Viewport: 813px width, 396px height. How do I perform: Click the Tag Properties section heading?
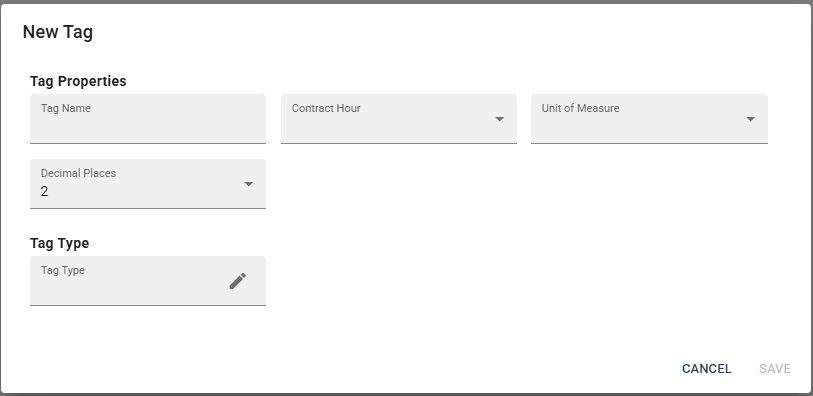point(78,81)
